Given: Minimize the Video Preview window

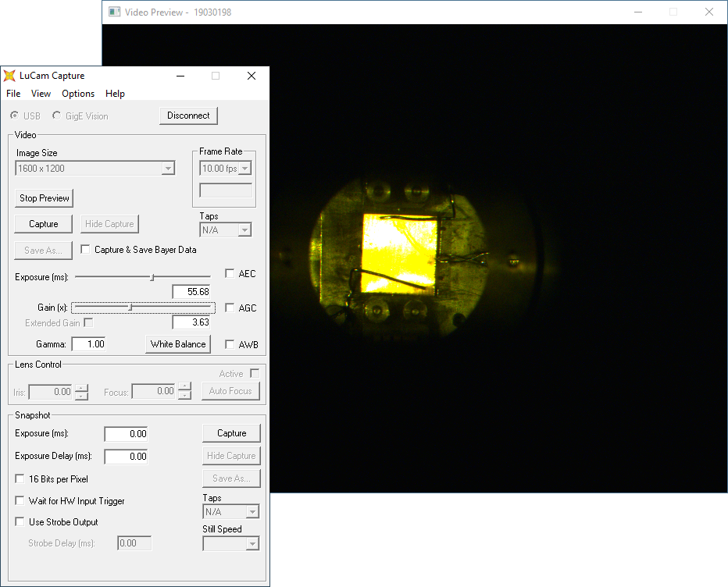Looking at the screenshot, I should click(x=638, y=12).
